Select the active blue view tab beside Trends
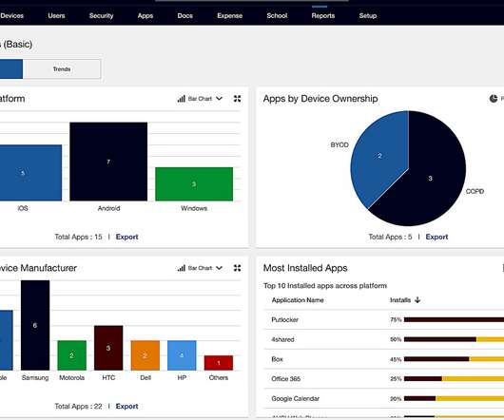Image resolution: width=504 pixels, height=420 pixels. pos(10,69)
